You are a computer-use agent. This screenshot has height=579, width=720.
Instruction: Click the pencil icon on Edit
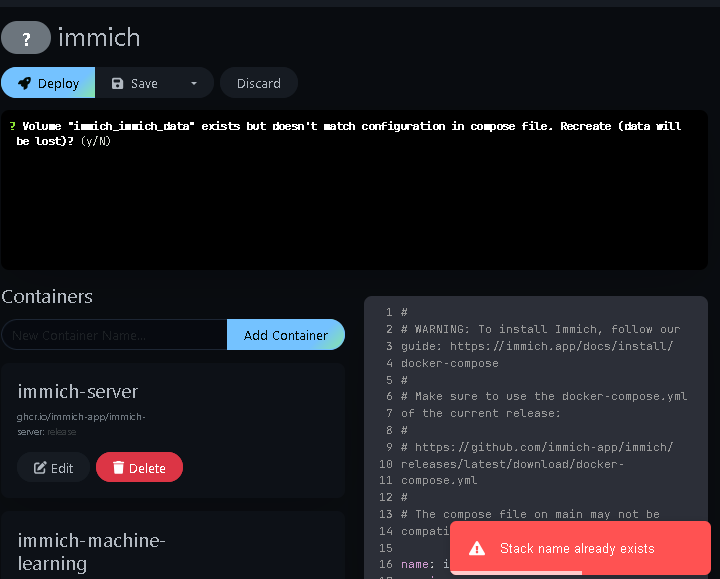coord(40,467)
